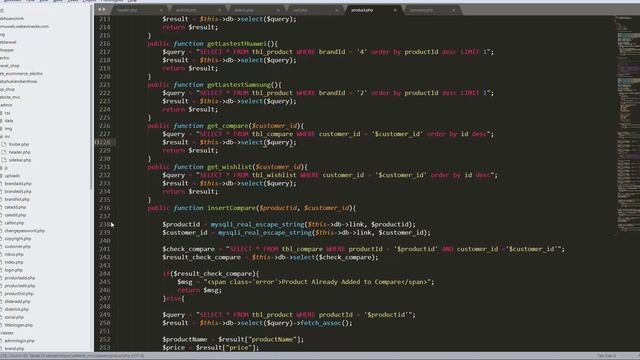Image resolution: width=640 pixels, height=360 pixels.
Task: Click the status bar path at the bottom left
Action: click(73, 356)
